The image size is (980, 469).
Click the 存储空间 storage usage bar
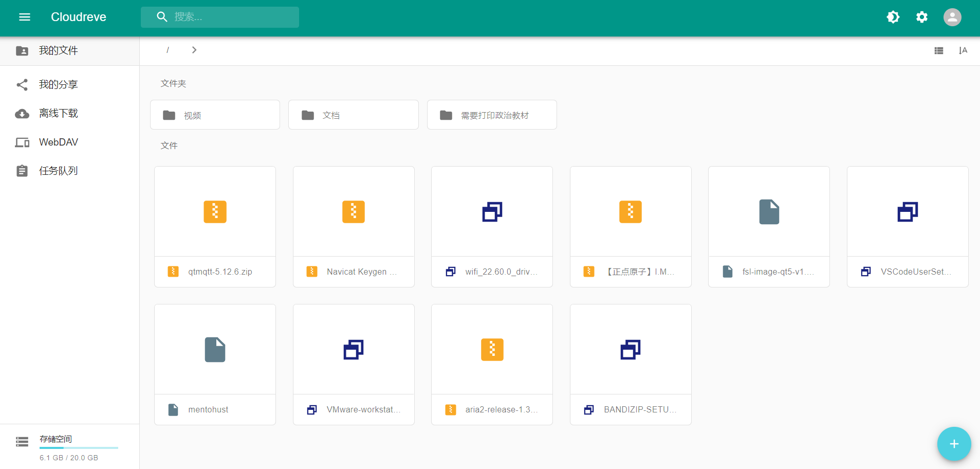coord(79,448)
